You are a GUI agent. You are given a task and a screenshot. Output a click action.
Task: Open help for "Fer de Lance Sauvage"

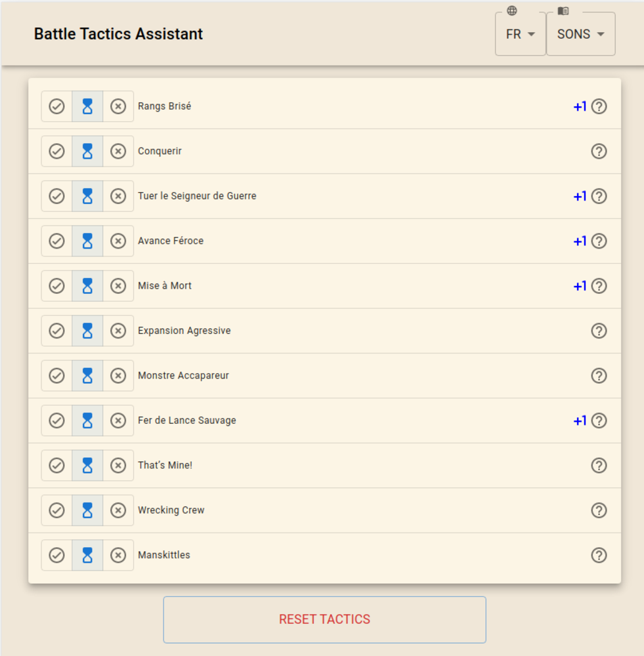coord(599,420)
